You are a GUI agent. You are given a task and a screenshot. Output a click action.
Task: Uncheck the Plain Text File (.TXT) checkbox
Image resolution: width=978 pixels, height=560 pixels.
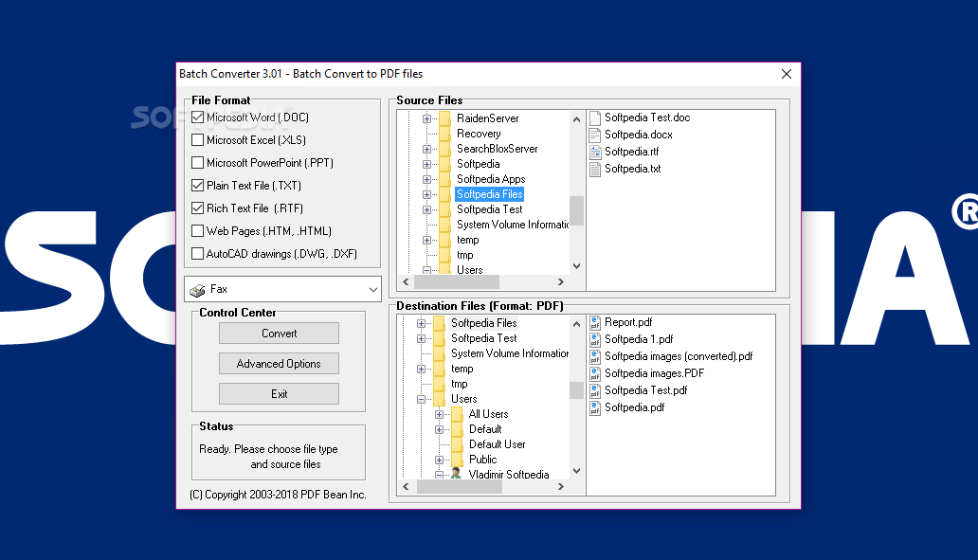pos(198,185)
